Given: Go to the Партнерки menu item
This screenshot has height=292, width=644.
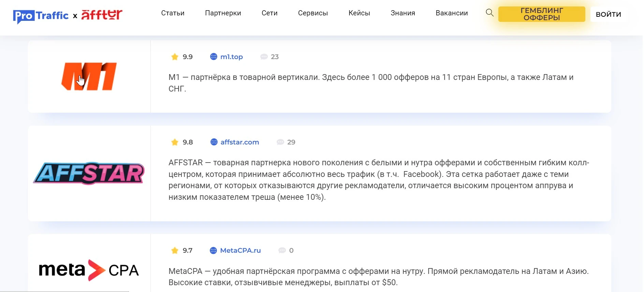Looking at the screenshot, I should [x=223, y=13].
